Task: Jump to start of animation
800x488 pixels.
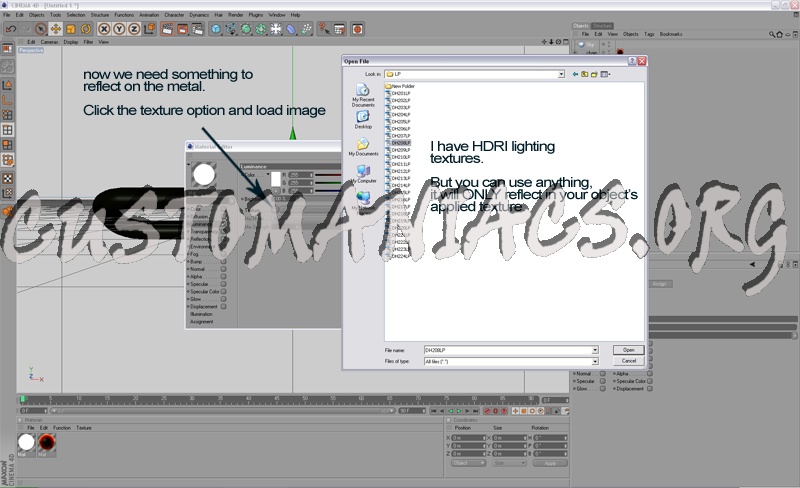Action: point(433,411)
